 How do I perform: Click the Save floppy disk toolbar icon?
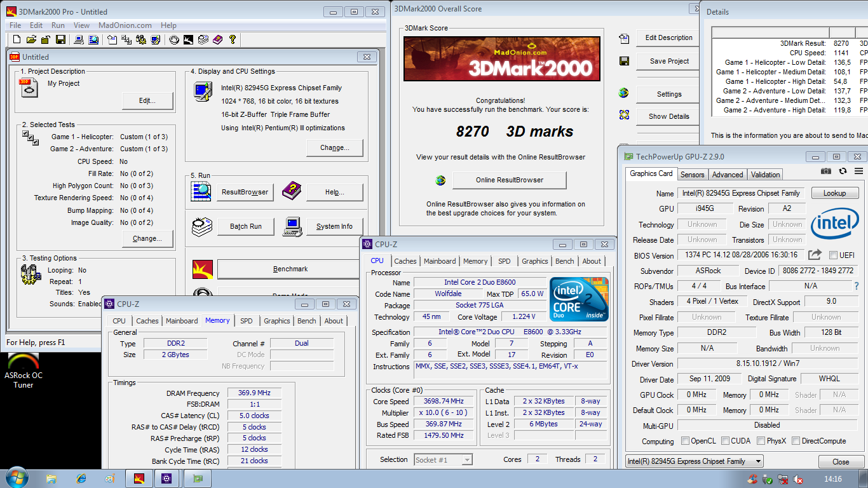[60, 39]
